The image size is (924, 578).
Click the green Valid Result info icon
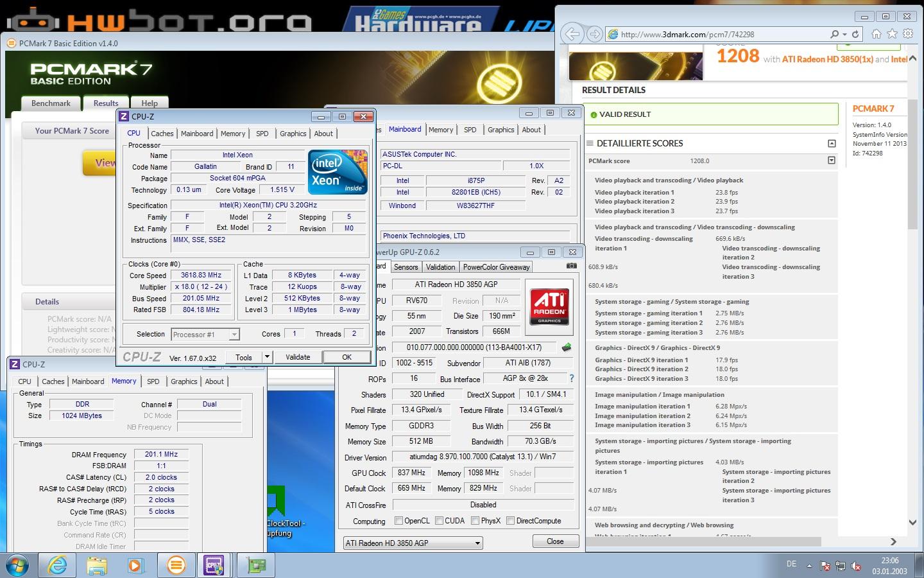594,115
